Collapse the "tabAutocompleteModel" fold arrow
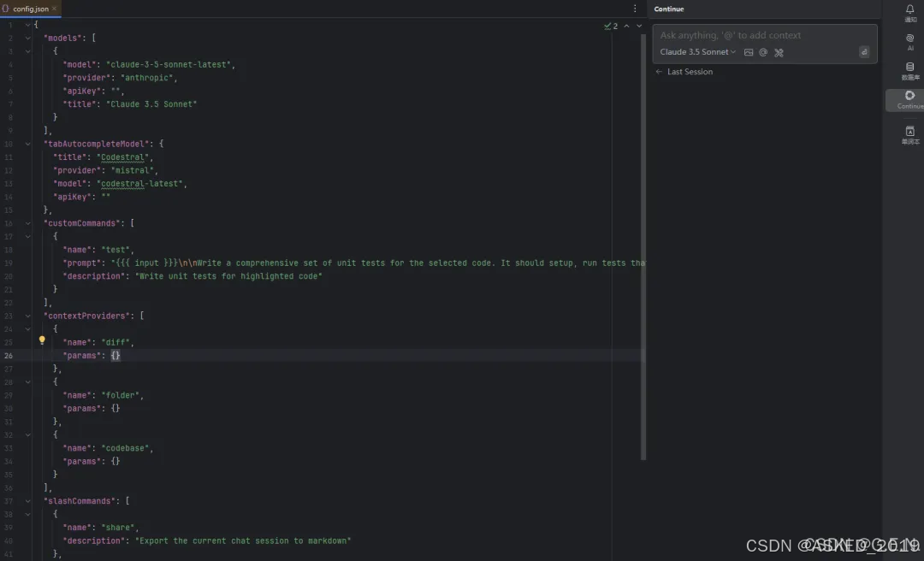This screenshot has height=561, width=924. click(x=27, y=144)
